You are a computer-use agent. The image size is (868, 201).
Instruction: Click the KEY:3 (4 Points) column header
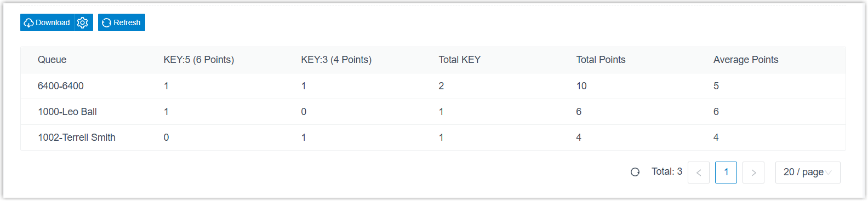point(336,60)
